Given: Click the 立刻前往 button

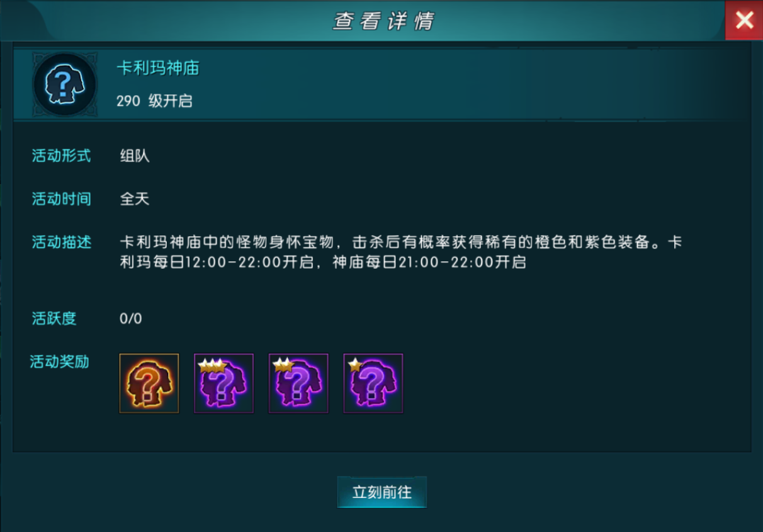Looking at the screenshot, I should pos(382,492).
